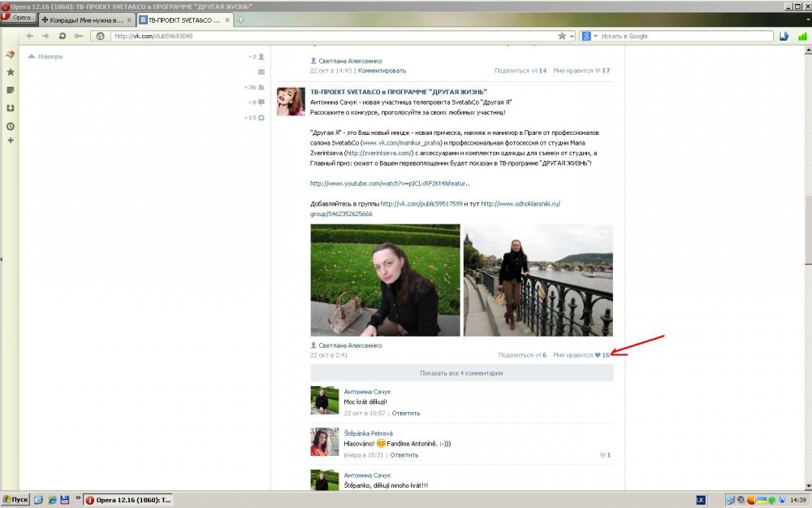
Task: Go back with the back arrow
Action: point(30,36)
